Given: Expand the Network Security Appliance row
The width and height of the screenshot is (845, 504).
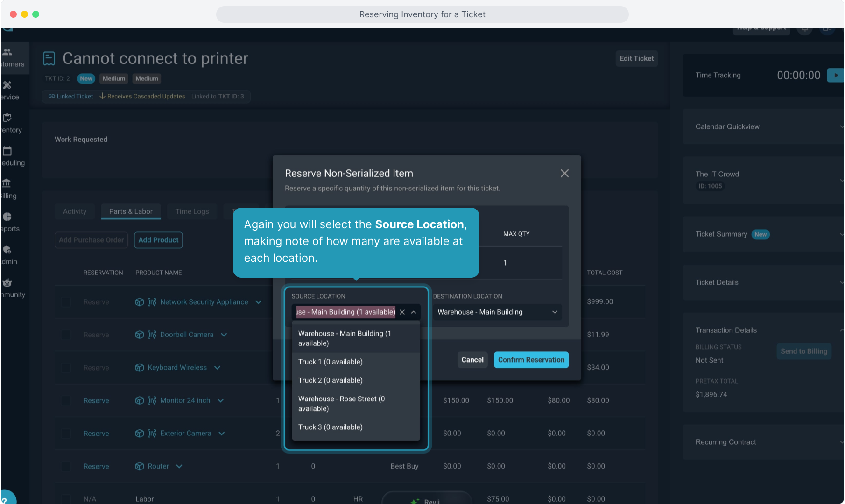Looking at the screenshot, I should [259, 302].
